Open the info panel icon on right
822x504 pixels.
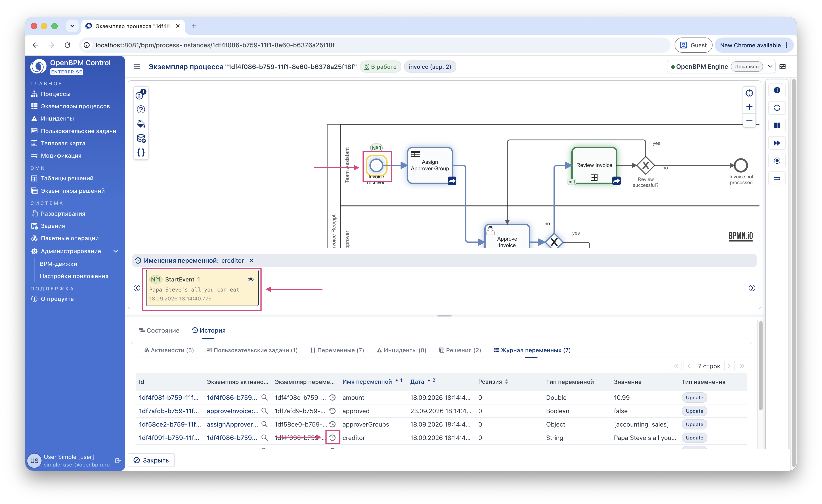(x=777, y=90)
